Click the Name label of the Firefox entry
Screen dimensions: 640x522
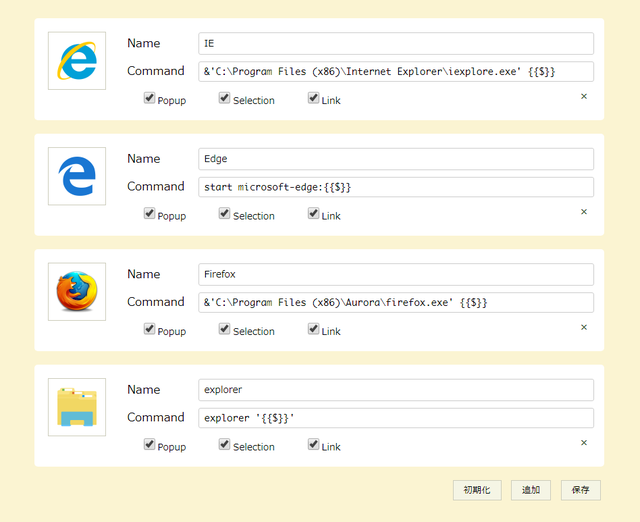[144, 274]
